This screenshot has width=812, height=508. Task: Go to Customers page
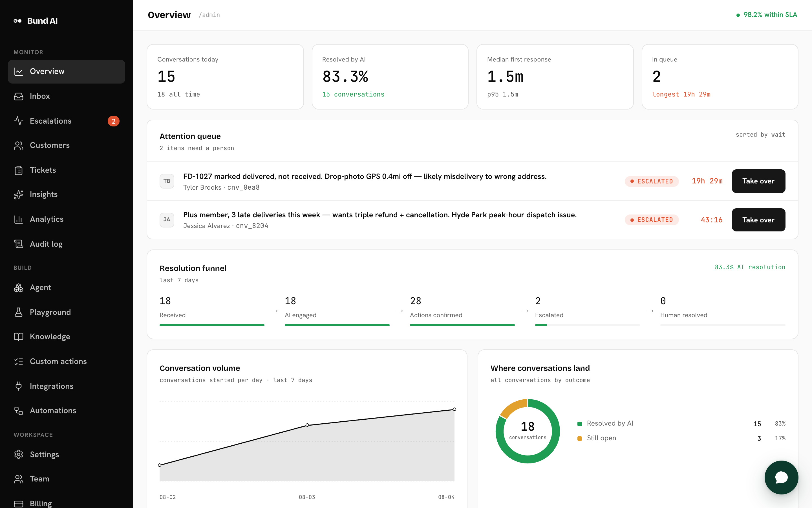[x=67, y=145]
